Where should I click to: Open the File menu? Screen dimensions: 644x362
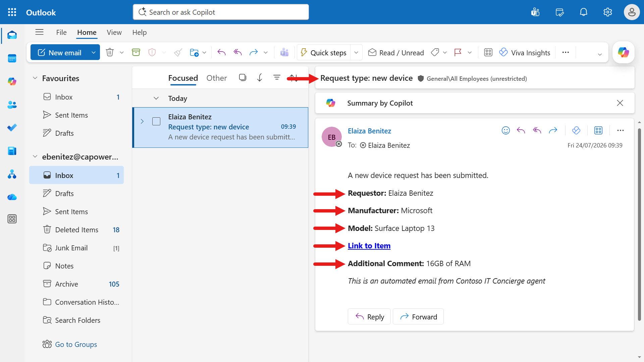tap(61, 33)
